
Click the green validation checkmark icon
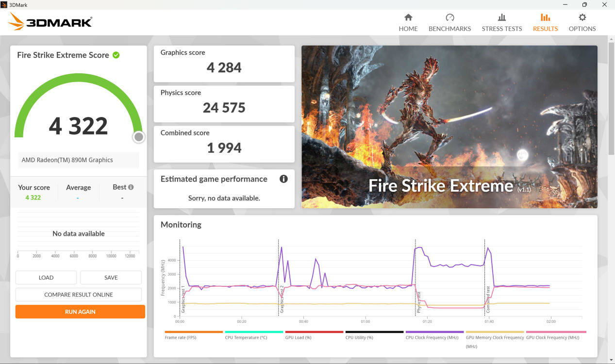point(116,55)
